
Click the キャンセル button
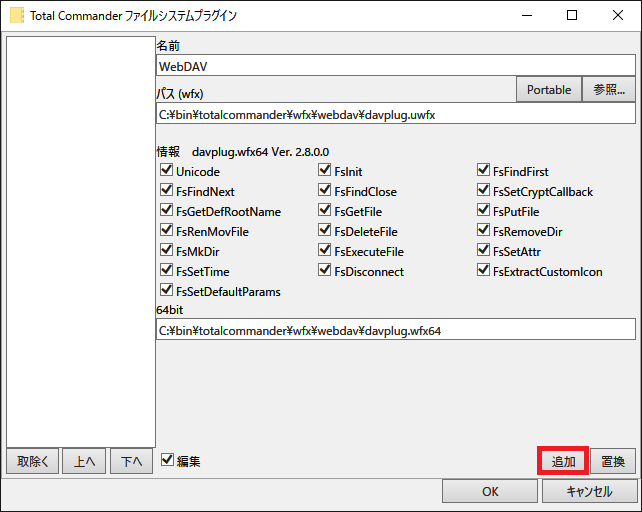590,491
